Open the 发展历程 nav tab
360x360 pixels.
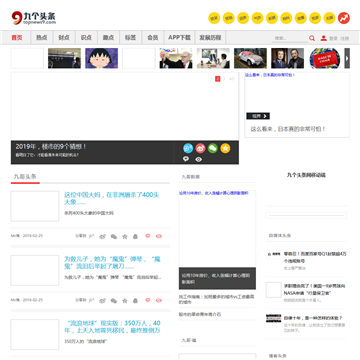(x=210, y=38)
